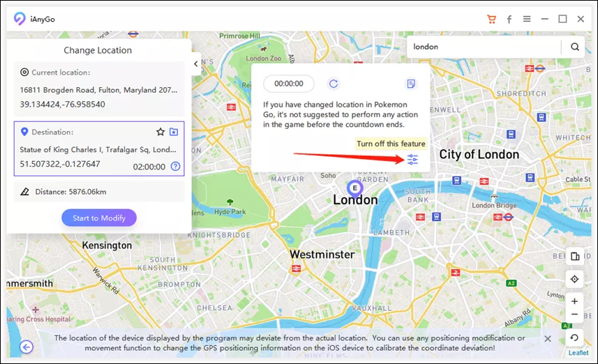Image resolution: width=598 pixels, height=364 pixels.
Task: Click the cooldown help question mark
Action: point(175,166)
